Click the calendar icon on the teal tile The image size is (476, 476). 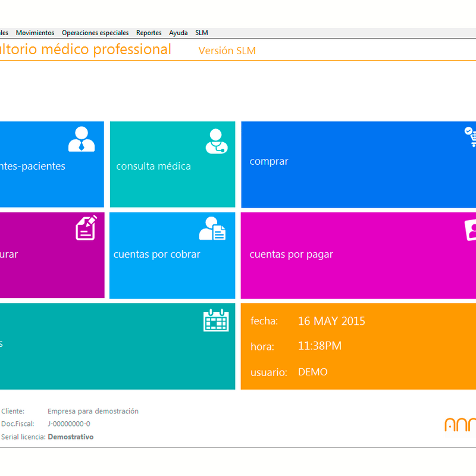pos(216,320)
